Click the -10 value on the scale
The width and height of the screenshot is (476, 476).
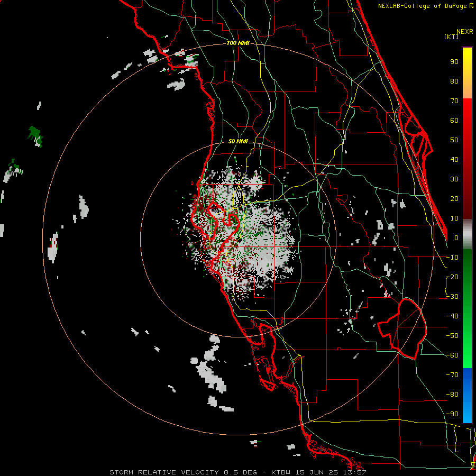coord(452,258)
